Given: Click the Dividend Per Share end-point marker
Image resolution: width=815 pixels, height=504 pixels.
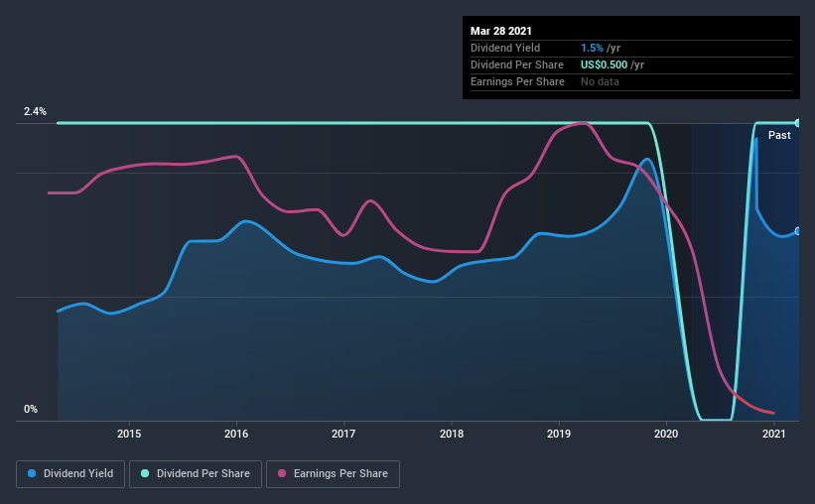Looking at the screenshot, I should point(798,123).
